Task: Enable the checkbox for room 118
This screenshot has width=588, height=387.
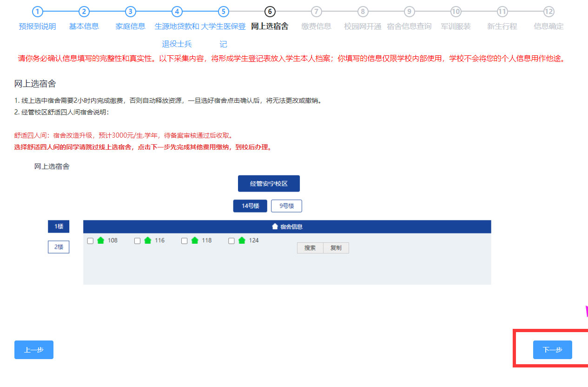Action: click(184, 241)
